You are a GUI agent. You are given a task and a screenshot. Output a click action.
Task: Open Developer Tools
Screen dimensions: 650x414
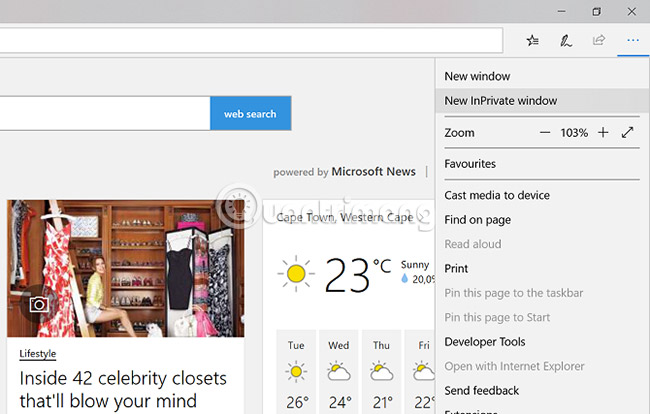(x=543, y=342)
